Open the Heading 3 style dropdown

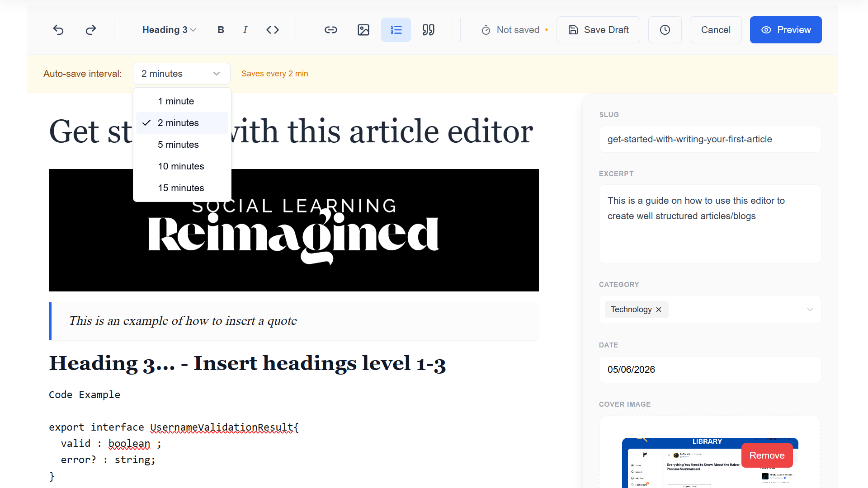pos(169,30)
